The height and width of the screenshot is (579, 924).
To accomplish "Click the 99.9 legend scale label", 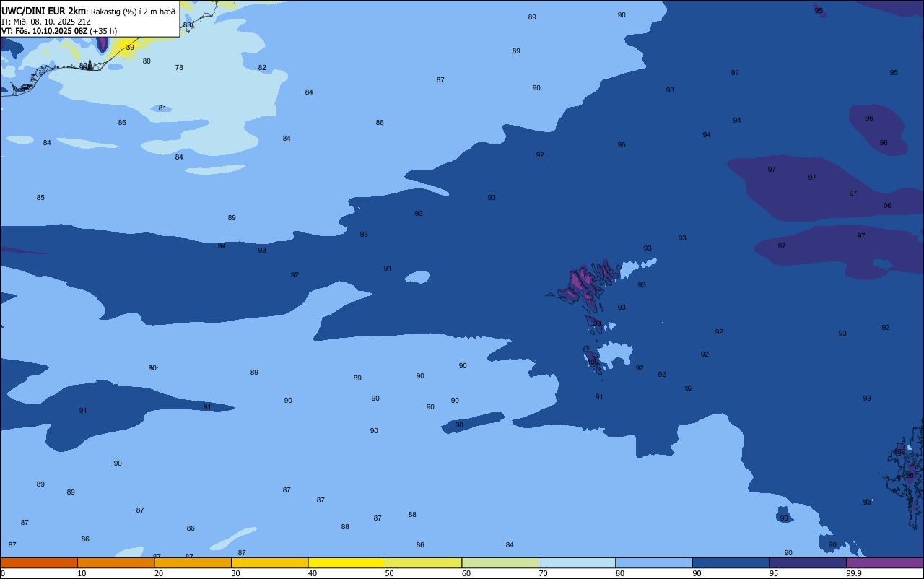I will point(854,573).
